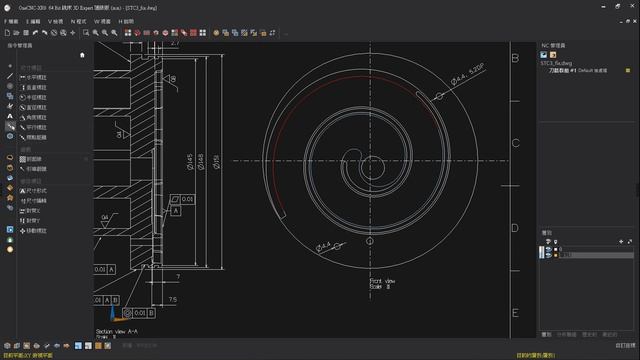Choose the align X command in the list
The image size is (640, 360).
point(30,211)
